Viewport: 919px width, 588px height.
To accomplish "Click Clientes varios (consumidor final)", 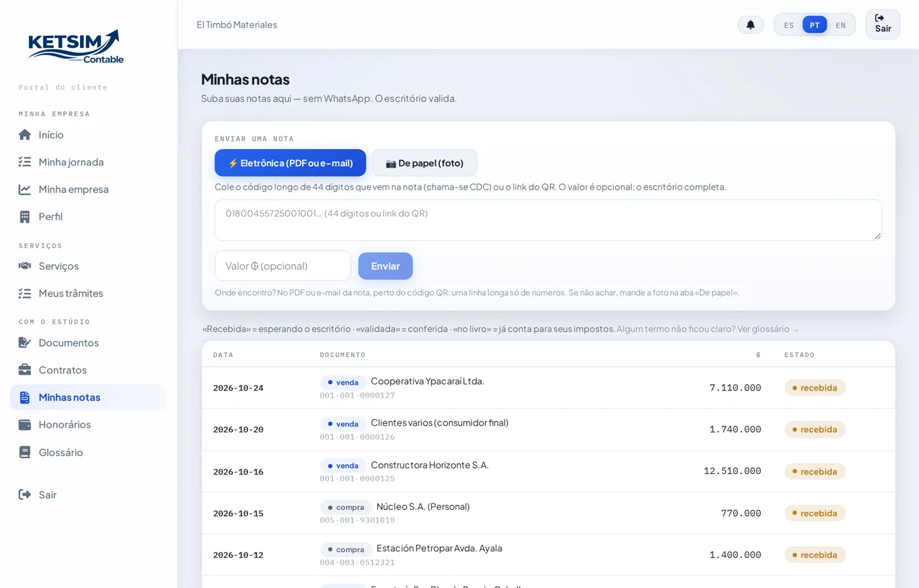I will pos(440,423).
